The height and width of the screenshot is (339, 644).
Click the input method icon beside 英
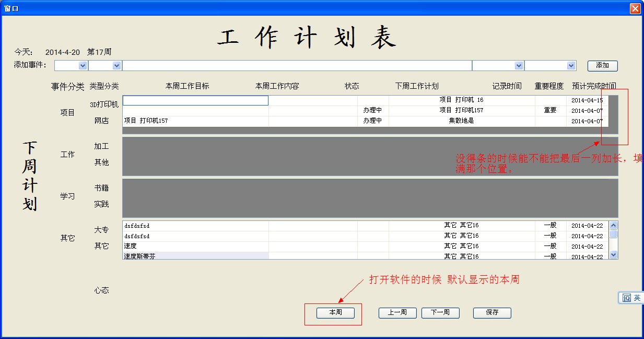coord(626,298)
